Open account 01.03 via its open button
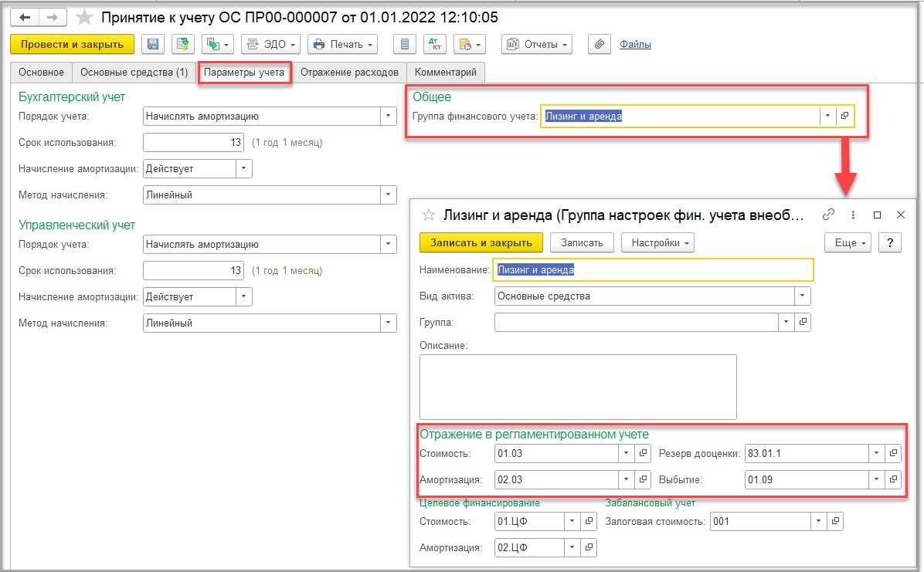 [643, 453]
